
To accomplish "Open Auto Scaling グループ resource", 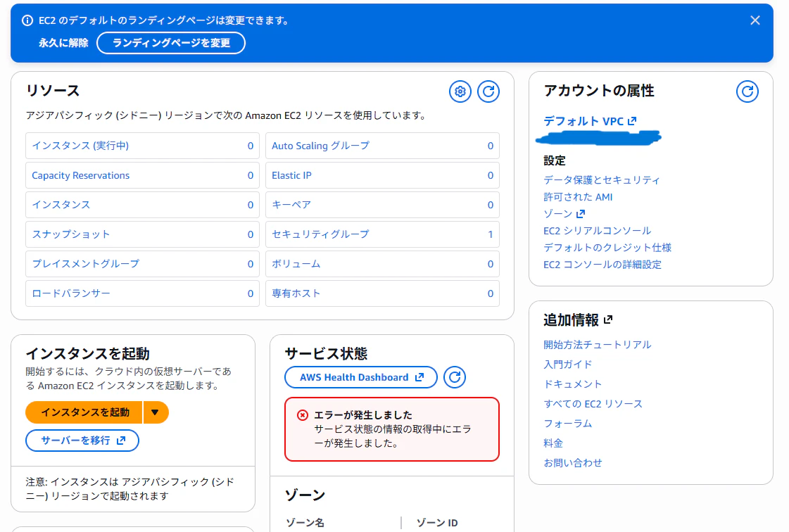I will [x=382, y=146].
